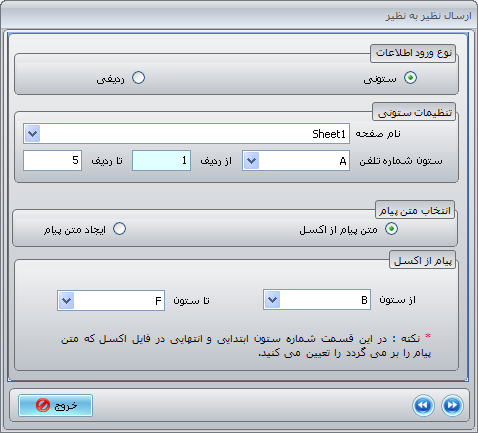Open the از ستون dropdown arrow

click(x=273, y=300)
